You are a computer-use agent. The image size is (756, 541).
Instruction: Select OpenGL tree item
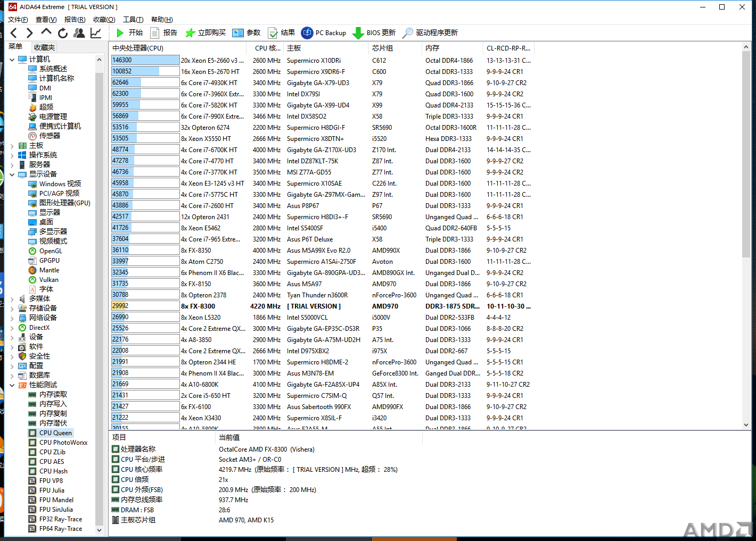tap(45, 251)
